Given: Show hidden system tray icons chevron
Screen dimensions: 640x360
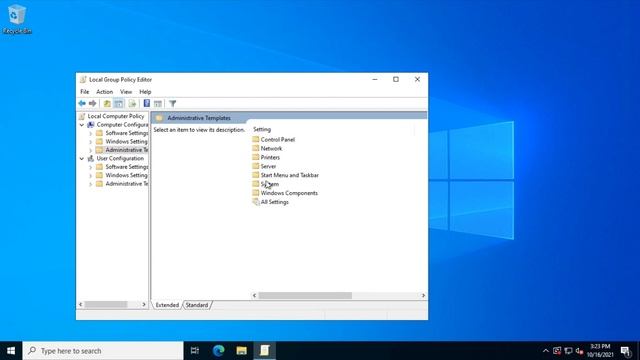Looking at the screenshot, I should coord(546,351).
